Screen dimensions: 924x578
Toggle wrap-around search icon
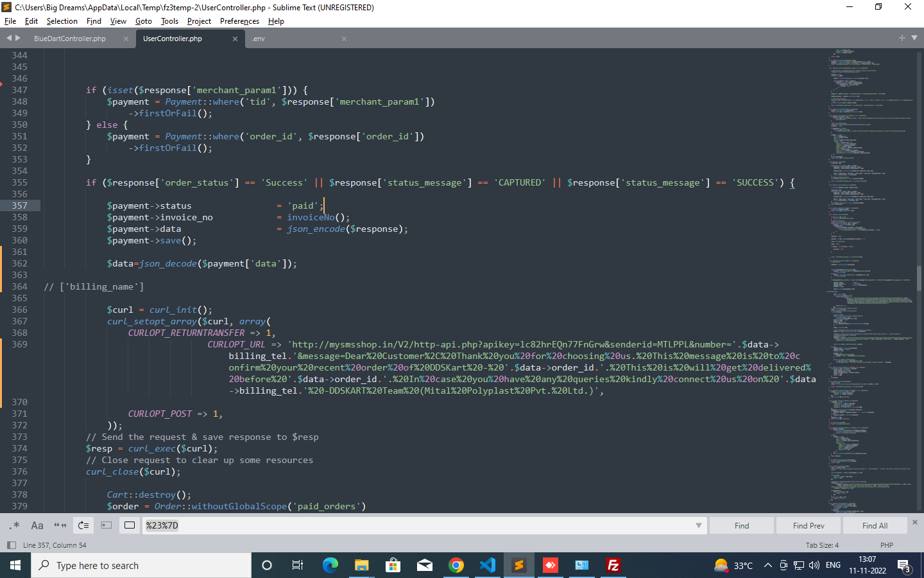(x=83, y=525)
